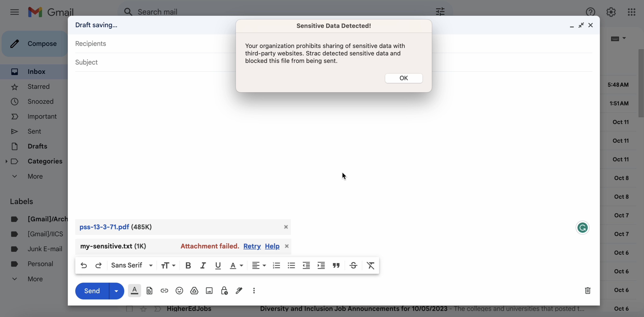Focus the Search mail box
644x317 pixels.
285,12
